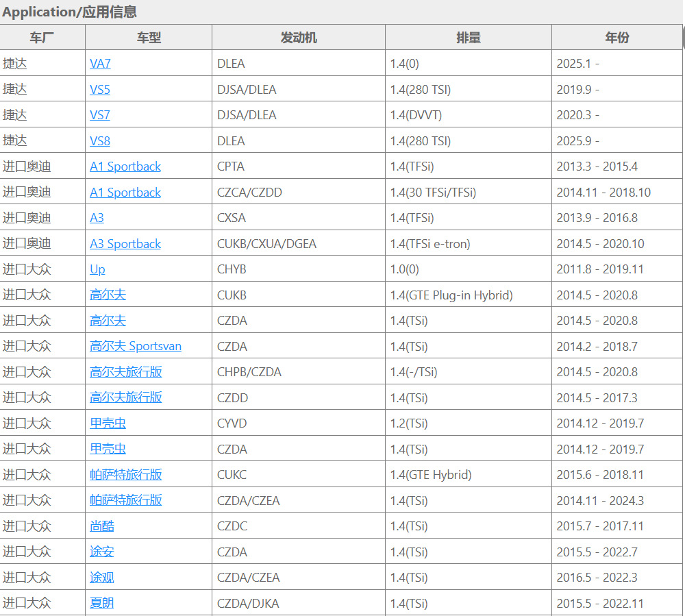Open the 途观 model link
Screen dimensions: 685x616
point(102,578)
